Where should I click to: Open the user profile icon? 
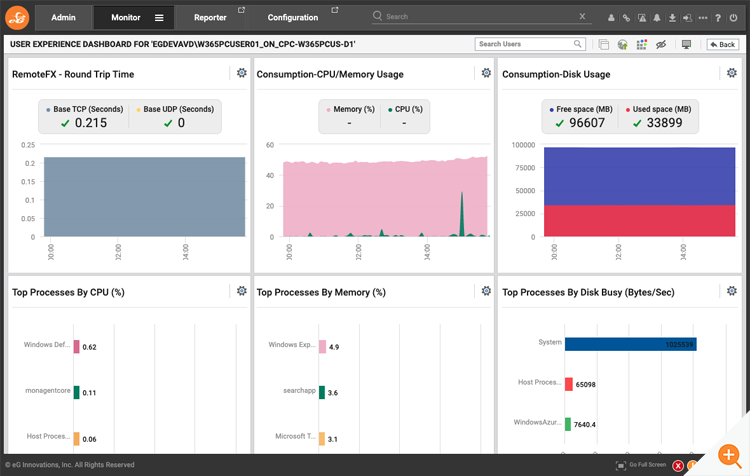coord(611,18)
